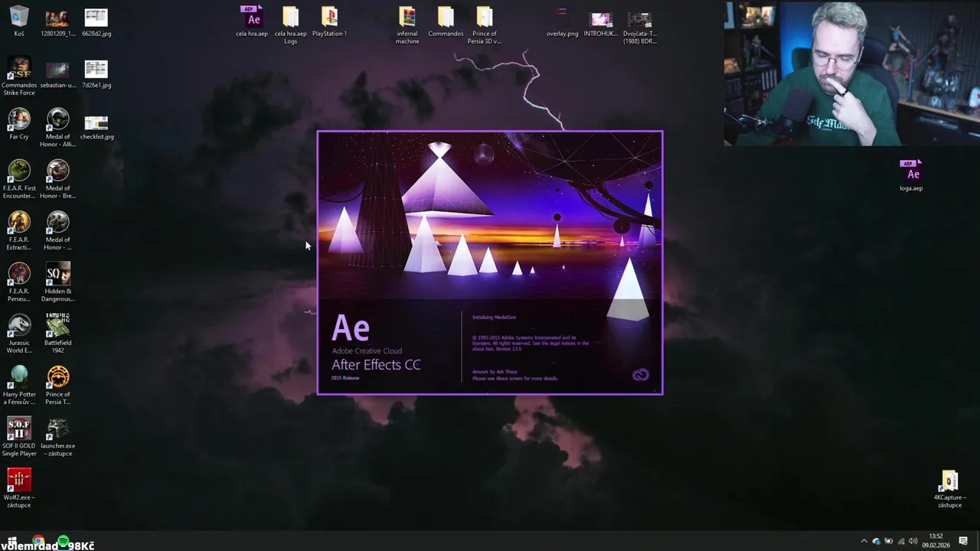Select F.E.A.R. Extracti... shortcut

pos(19,230)
